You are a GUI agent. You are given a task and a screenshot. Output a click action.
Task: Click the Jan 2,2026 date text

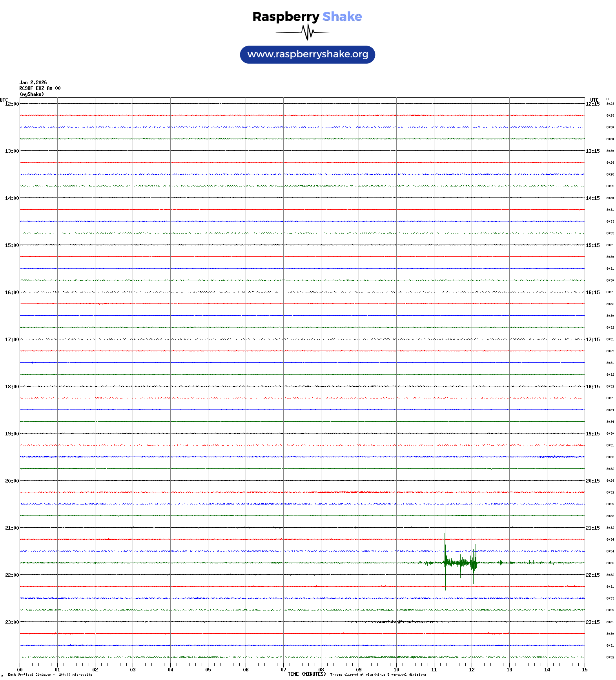(x=33, y=82)
